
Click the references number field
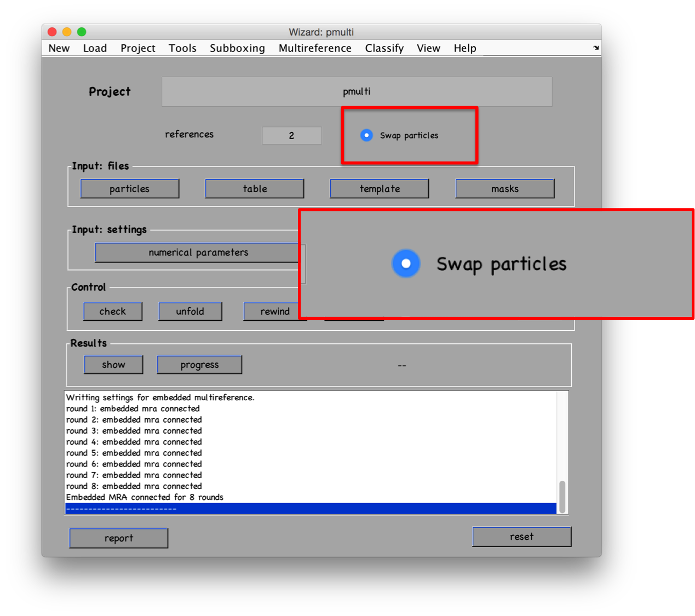[x=291, y=135]
